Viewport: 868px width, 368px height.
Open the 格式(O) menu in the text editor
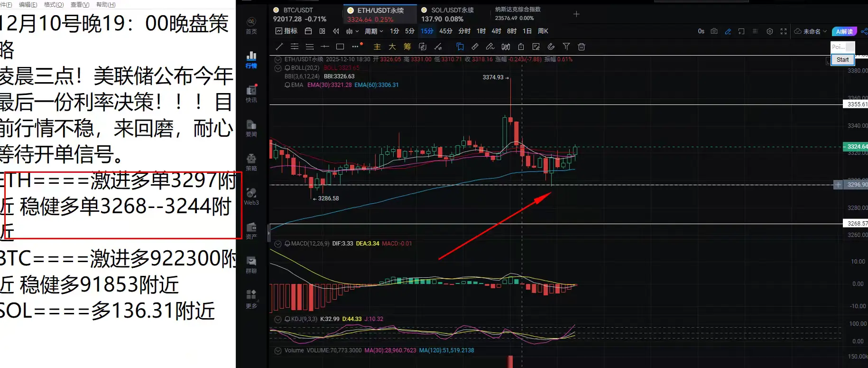pos(54,4)
